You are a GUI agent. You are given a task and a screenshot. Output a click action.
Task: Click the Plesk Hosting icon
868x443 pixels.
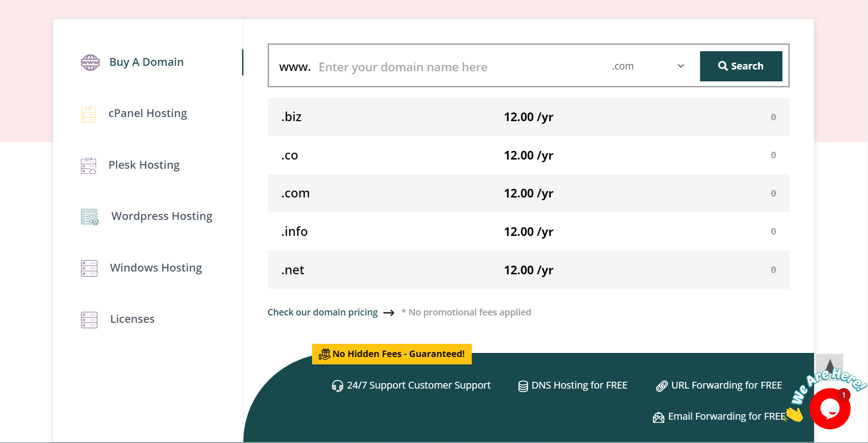(x=88, y=165)
